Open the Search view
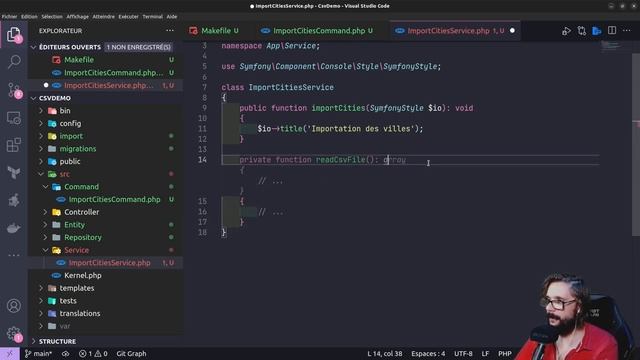640x360 pixels. [14, 62]
